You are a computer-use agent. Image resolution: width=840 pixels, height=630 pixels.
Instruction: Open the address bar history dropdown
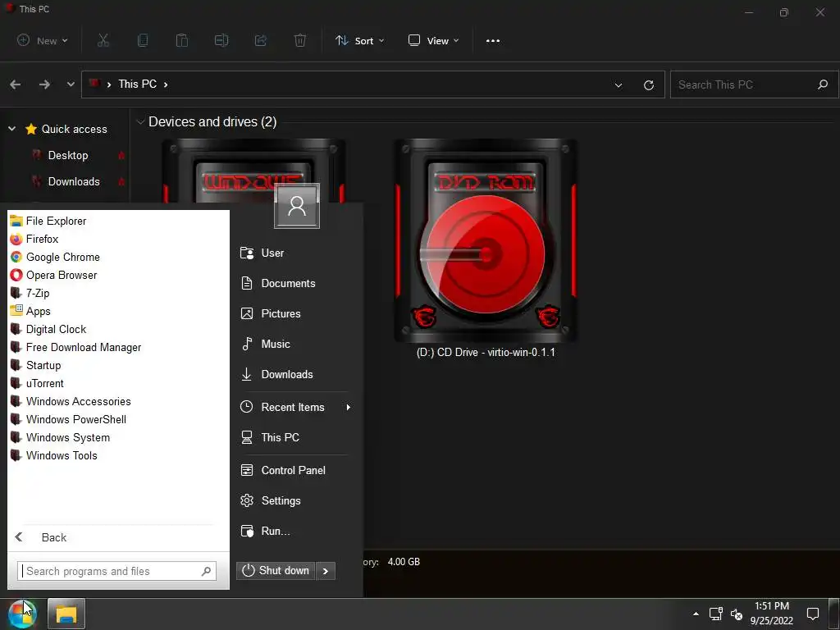619,84
